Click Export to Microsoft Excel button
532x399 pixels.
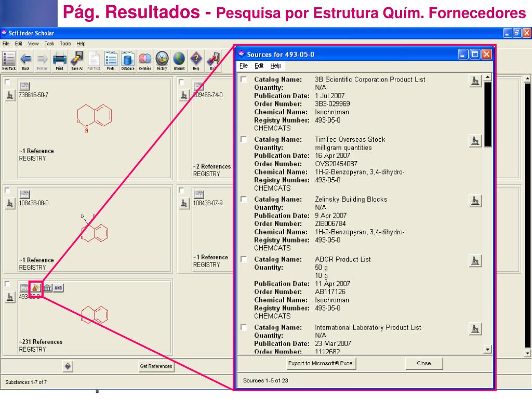point(321,363)
